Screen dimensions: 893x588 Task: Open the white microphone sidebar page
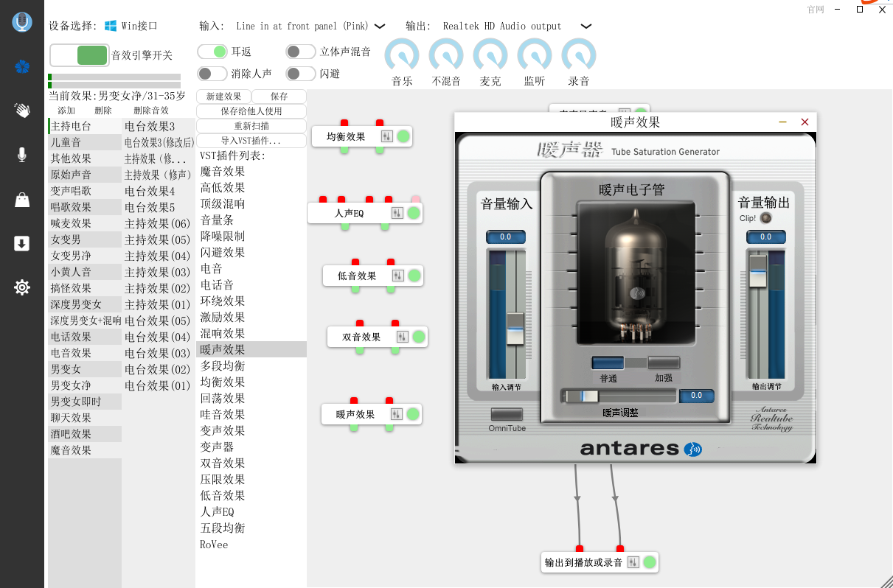pos(22,155)
